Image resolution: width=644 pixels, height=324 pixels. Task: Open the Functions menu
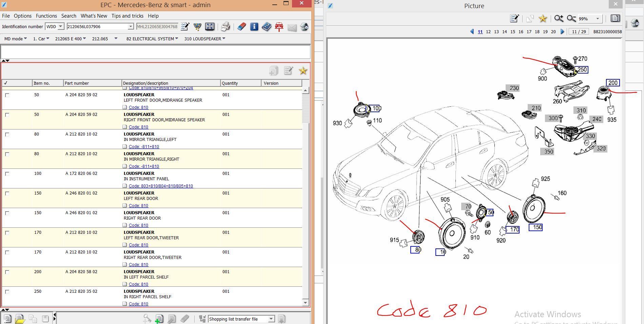pyautogui.click(x=46, y=16)
